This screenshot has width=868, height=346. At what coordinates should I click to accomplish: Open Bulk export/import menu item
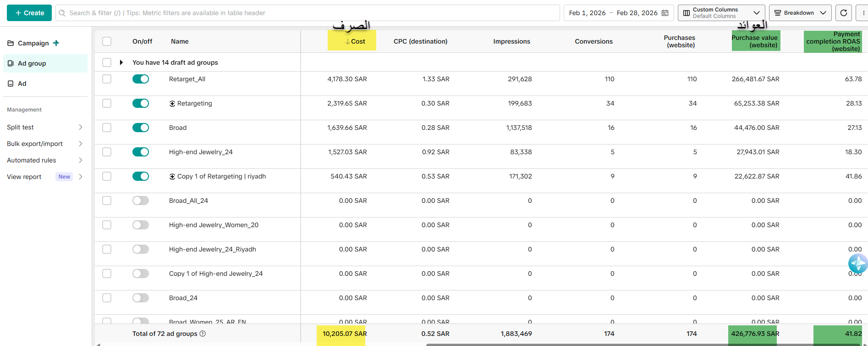pyautogui.click(x=35, y=144)
